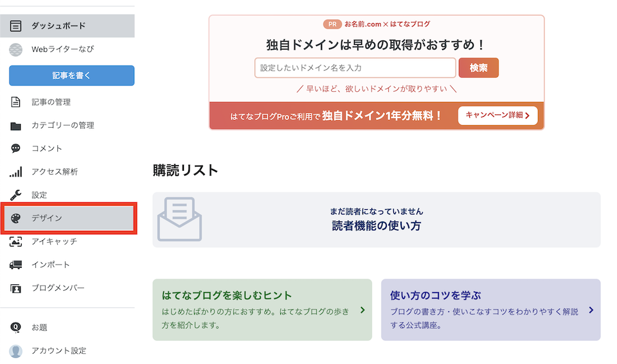Click the truck インポート icon
This screenshot has width=617, height=364.
(16, 265)
